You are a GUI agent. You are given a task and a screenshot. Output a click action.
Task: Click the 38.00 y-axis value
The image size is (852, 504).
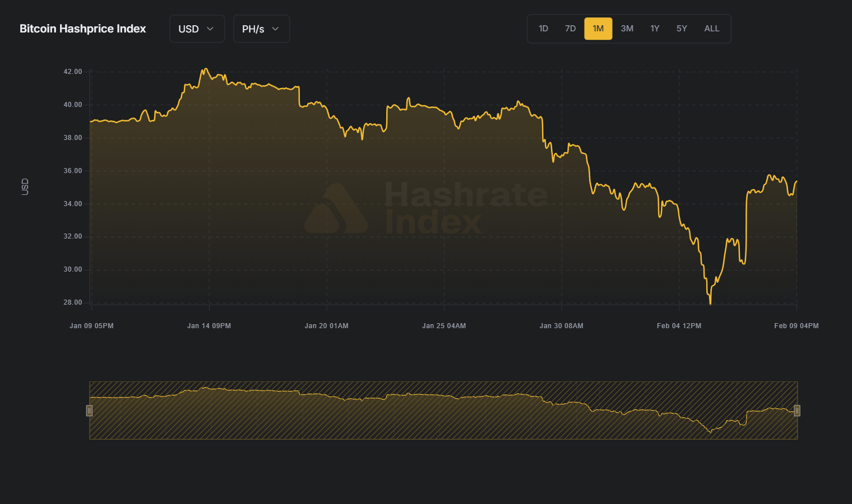click(x=73, y=138)
